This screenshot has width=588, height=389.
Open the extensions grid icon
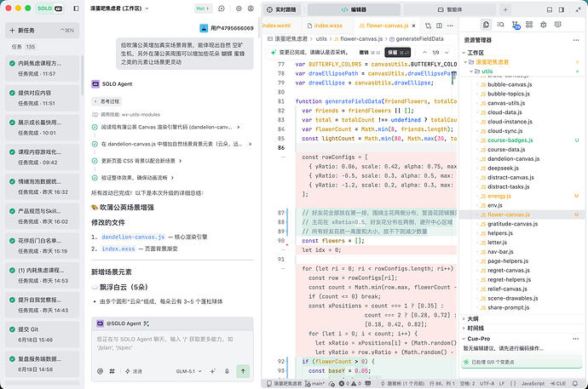[x=529, y=25]
